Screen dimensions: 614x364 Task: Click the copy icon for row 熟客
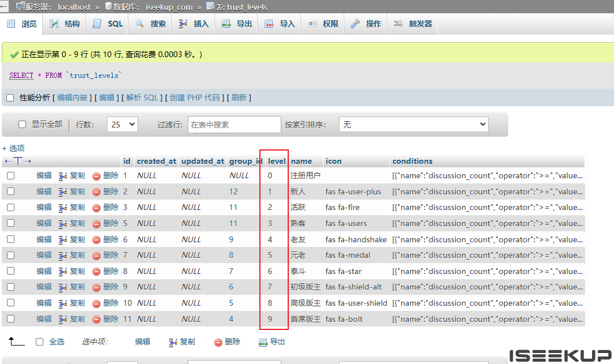coord(62,224)
